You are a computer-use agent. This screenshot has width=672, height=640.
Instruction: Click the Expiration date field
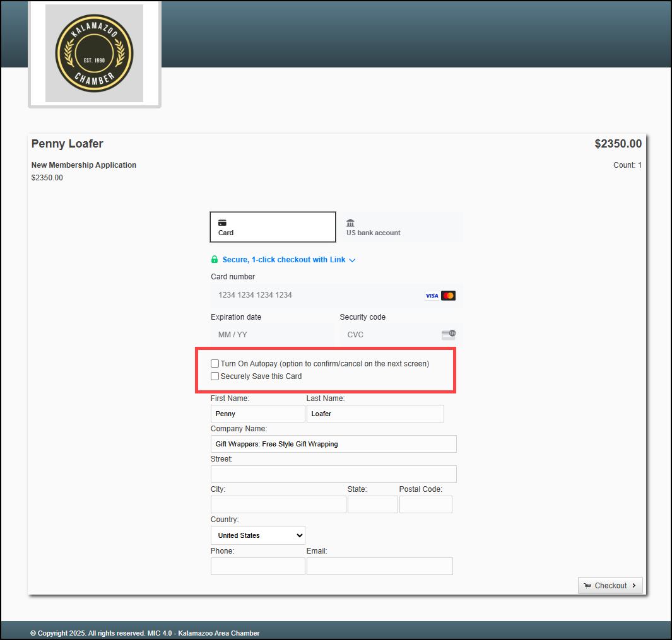tap(272, 334)
